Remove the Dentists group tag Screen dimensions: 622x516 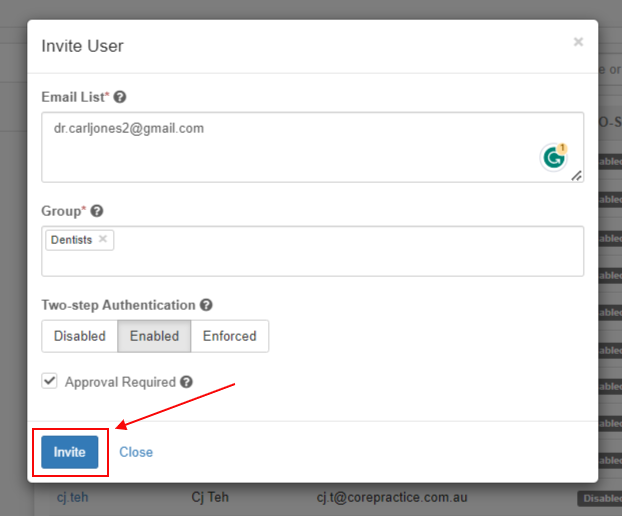(102, 240)
